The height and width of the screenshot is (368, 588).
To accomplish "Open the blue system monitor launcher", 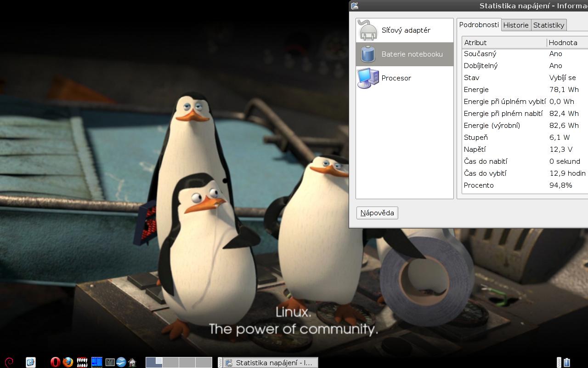I will (96, 362).
